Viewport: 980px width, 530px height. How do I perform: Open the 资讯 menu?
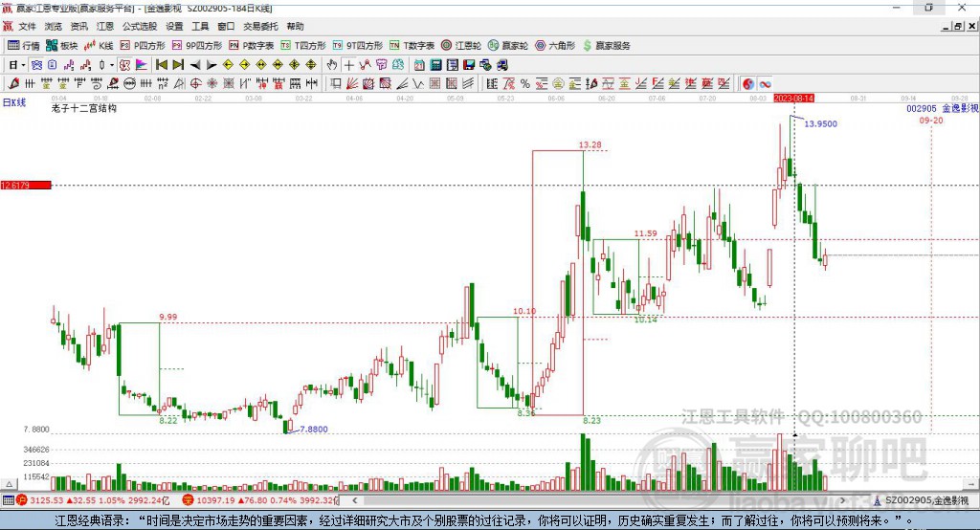click(x=78, y=26)
